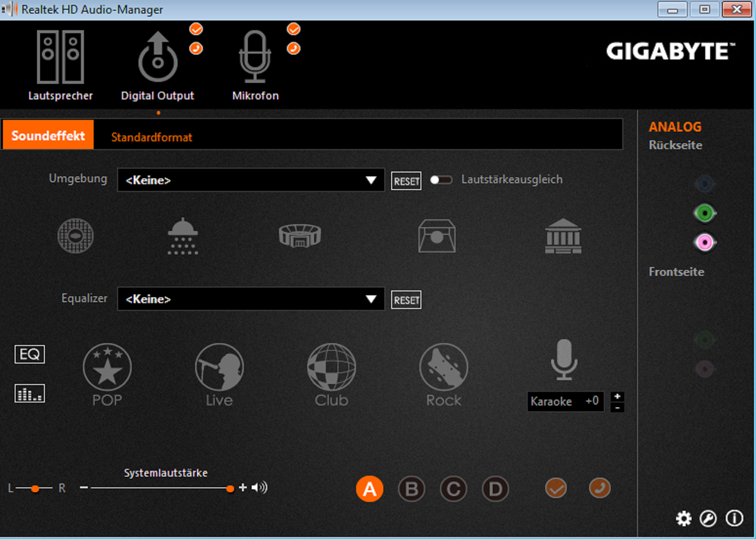Image resolution: width=756 pixels, height=539 pixels.
Task: Select the Mikrofon device
Action: pyautogui.click(x=255, y=65)
